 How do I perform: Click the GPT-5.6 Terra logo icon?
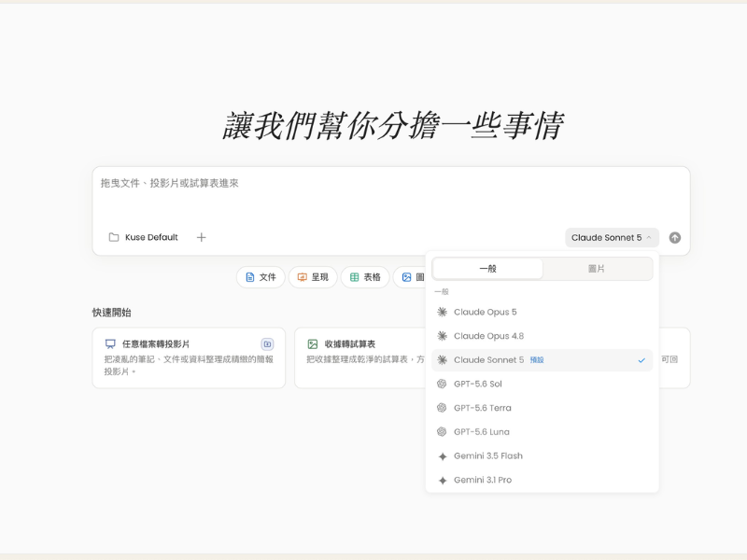[x=442, y=408]
